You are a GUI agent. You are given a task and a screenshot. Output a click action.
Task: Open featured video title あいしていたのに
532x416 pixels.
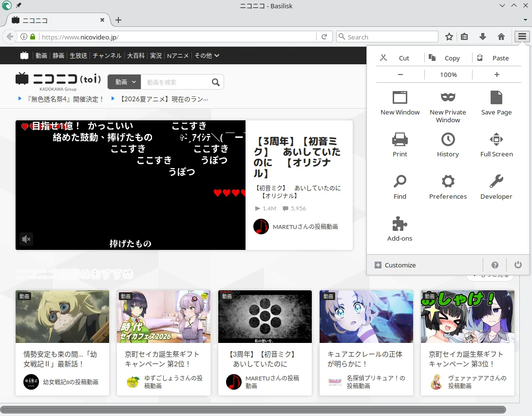(297, 157)
